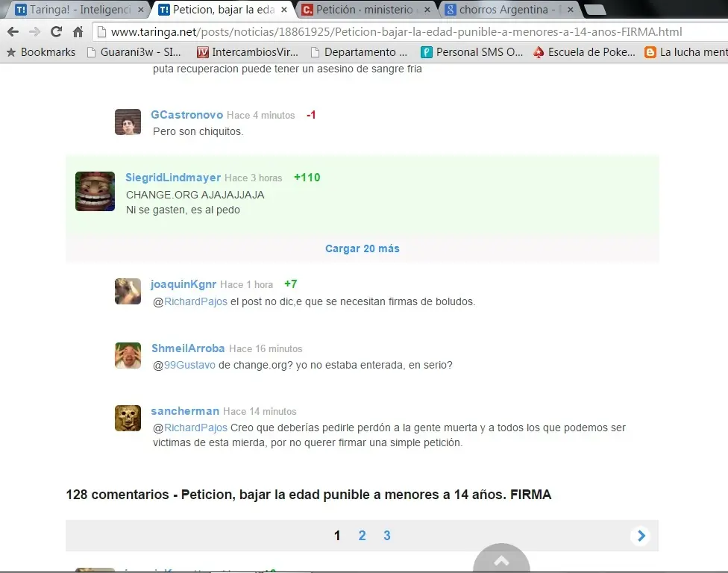Open the Escuela de Poke... bookmark

point(584,52)
